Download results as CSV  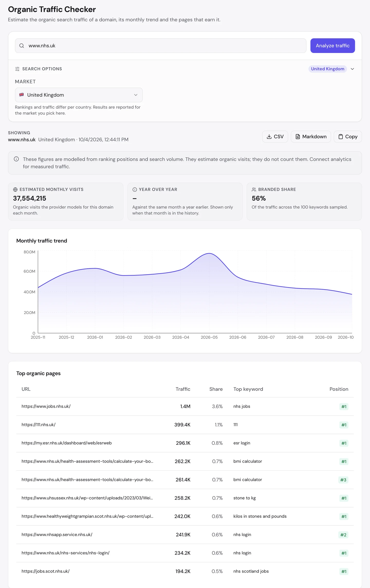tap(275, 137)
